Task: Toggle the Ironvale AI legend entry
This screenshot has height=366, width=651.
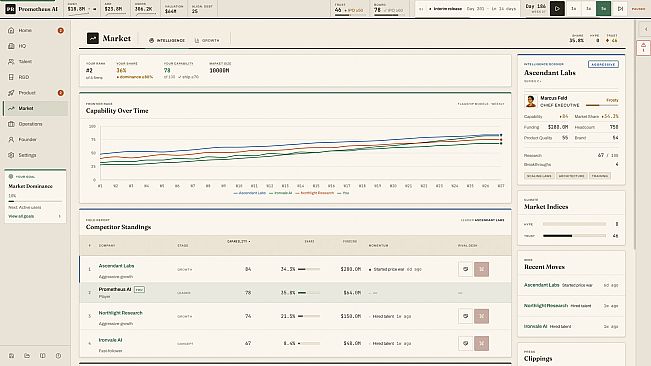Action: click(x=281, y=193)
